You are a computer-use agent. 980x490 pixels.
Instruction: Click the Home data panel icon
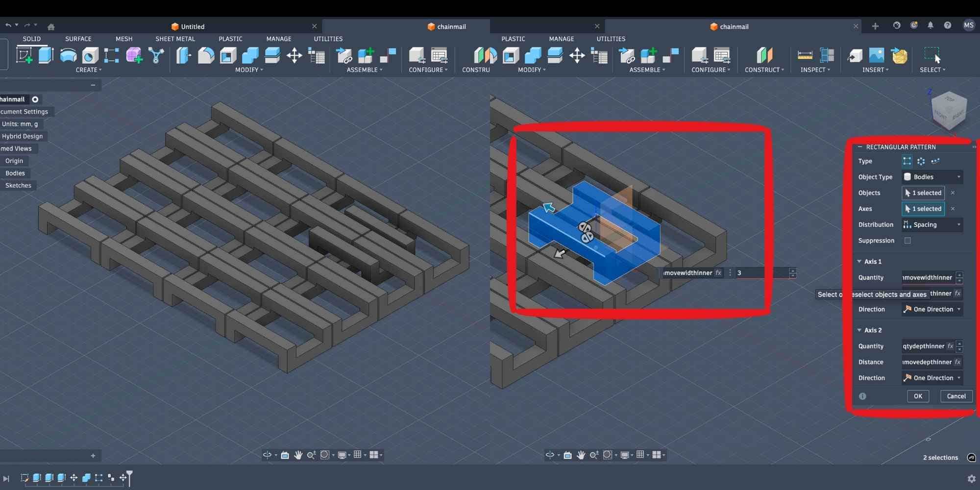51,26
